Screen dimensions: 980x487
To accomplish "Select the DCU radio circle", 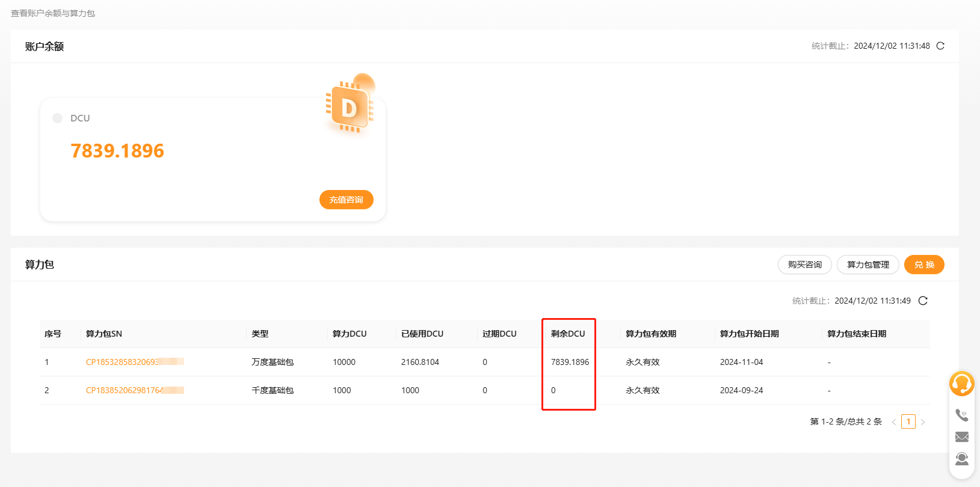I will [58, 118].
